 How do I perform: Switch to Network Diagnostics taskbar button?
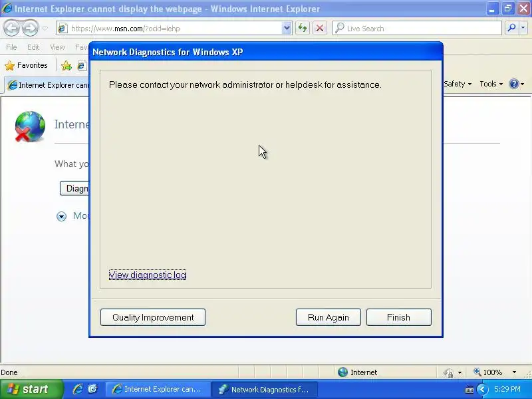[x=265, y=389]
